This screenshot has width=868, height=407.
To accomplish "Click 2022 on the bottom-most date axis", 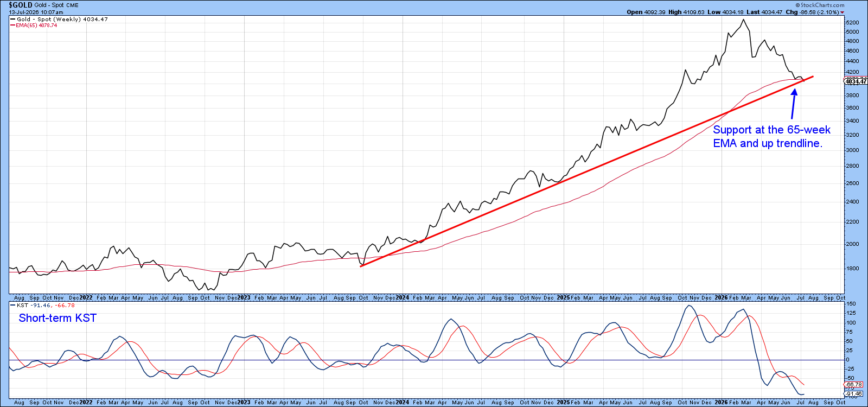I will [86, 403].
